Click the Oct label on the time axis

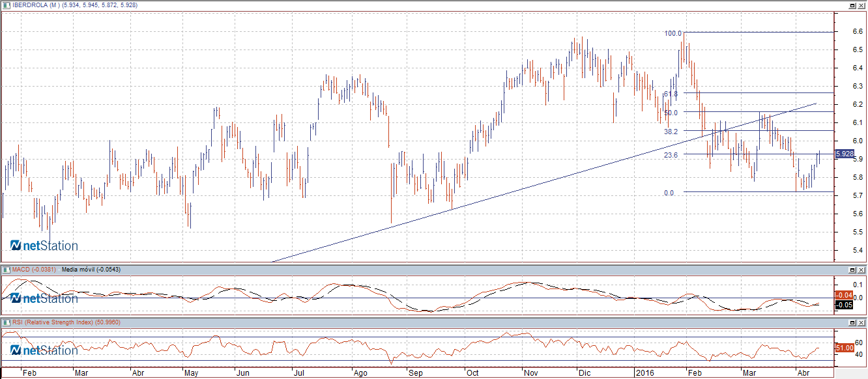[x=472, y=374]
